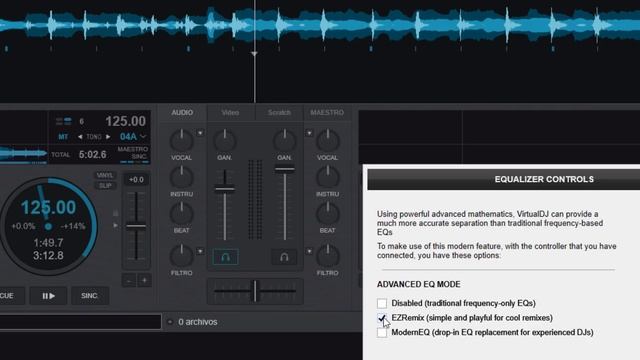The width and height of the screenshot is (640, 360).
Task: Click TONO key up right arrow
Action: (x=108, y=137)
